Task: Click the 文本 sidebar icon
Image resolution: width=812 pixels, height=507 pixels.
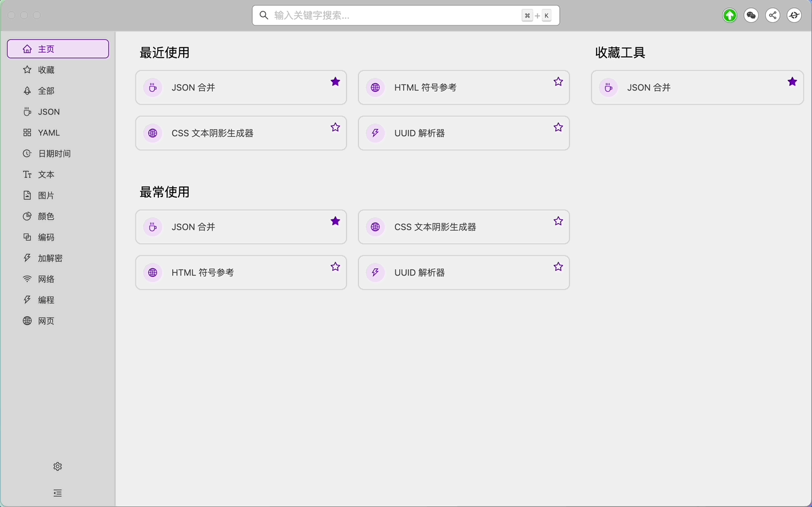Action: tap(27, 174)
